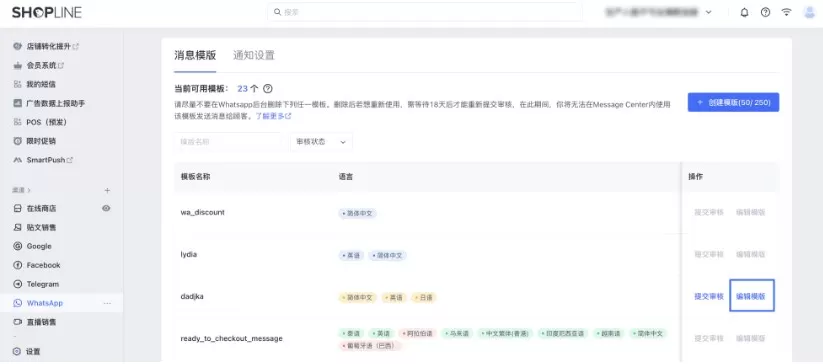Click 编辑模版 for wa_discount template
The width and height of the screenshot is (823, 364).
pos(751,212)
